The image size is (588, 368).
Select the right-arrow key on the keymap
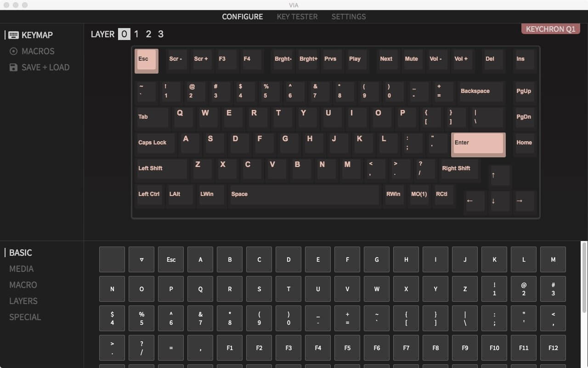click(x=524, y=201)
